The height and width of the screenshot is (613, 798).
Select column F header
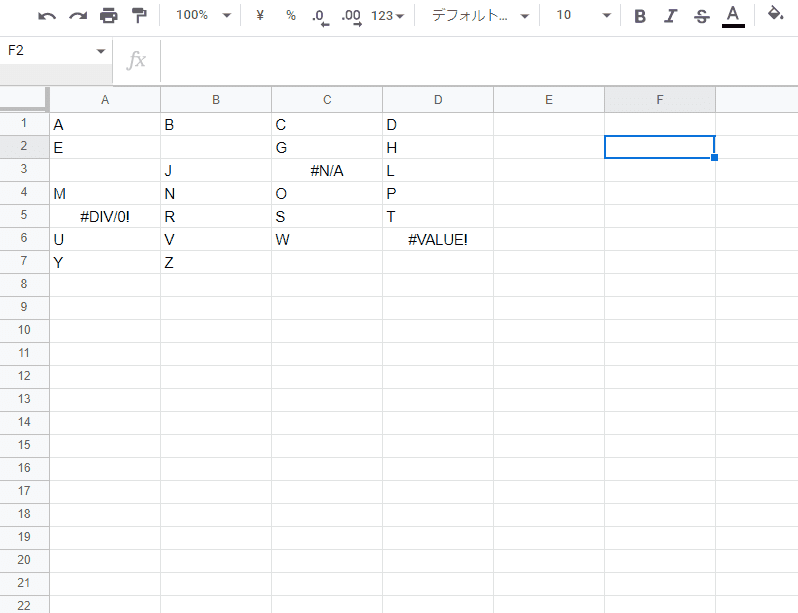click(x=660, y=100)
